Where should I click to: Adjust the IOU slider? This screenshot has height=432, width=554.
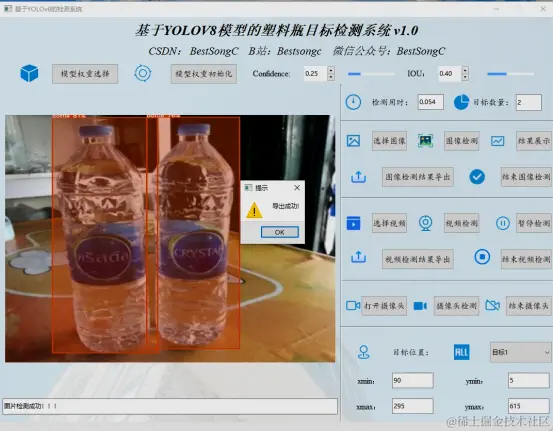tap(510, 74)
